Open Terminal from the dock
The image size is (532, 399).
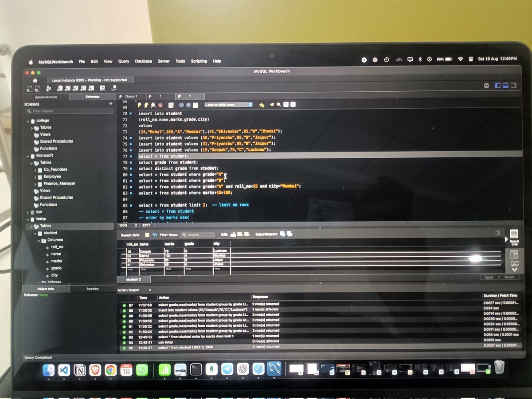click(x=196, y=369)
